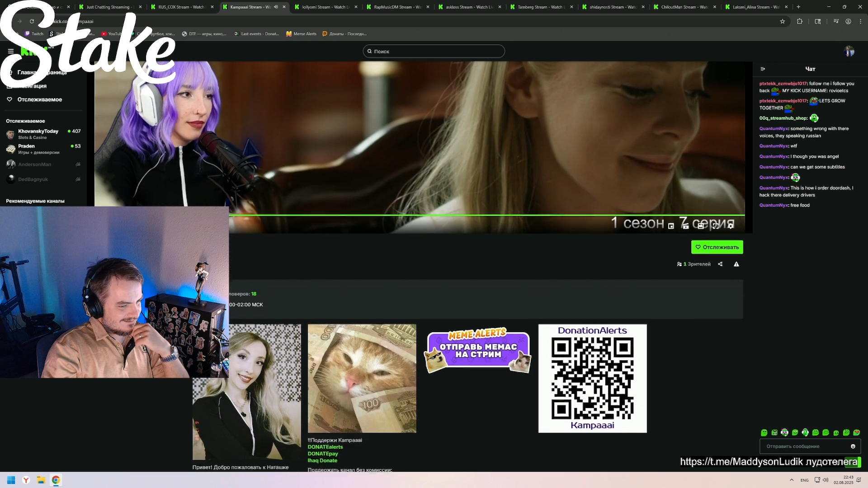Report stream via warning triangle icon
Screen dimensions: 868x488
736,264
